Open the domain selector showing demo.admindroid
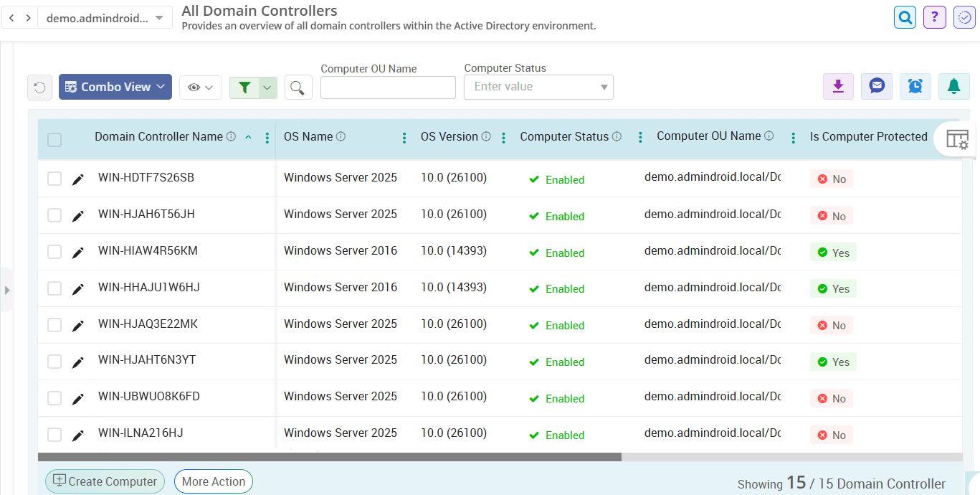 105,17
